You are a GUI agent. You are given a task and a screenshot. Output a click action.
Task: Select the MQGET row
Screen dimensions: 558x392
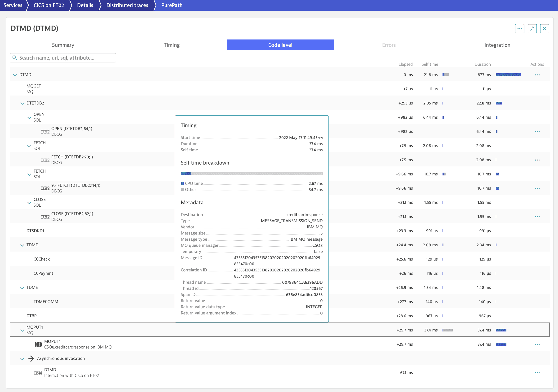click(x=279, y=89)
